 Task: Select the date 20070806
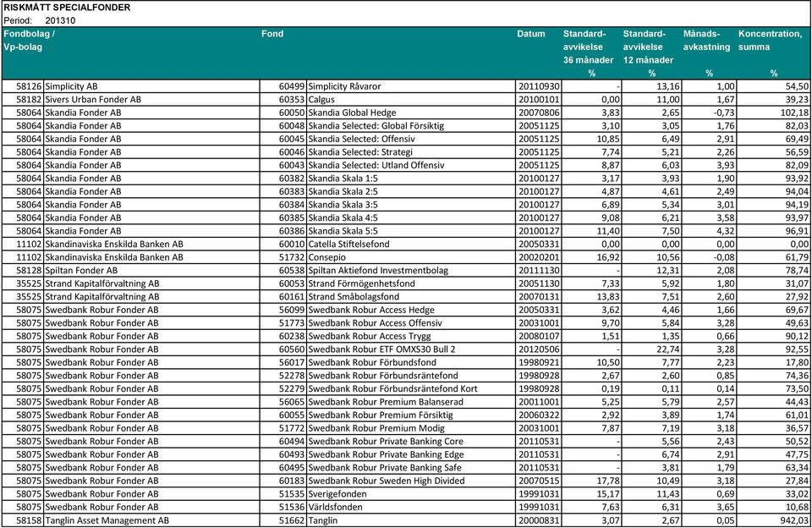point(539,113)
